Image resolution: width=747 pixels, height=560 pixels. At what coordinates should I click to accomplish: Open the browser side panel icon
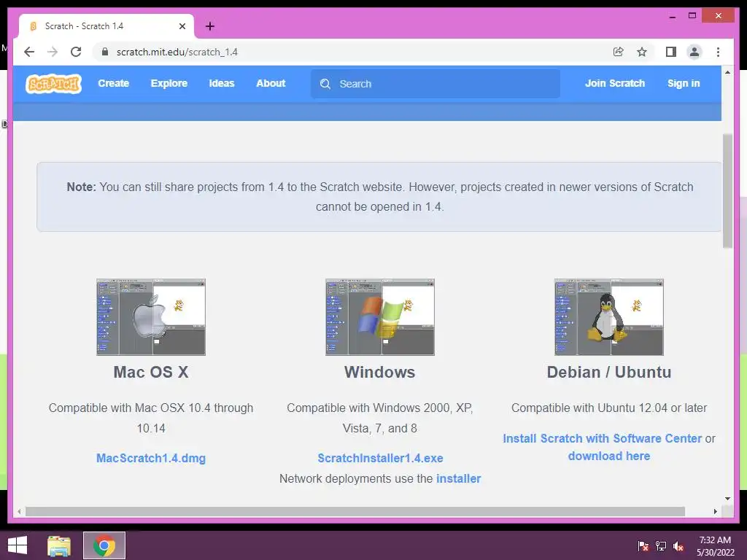(x=671, y=52)
